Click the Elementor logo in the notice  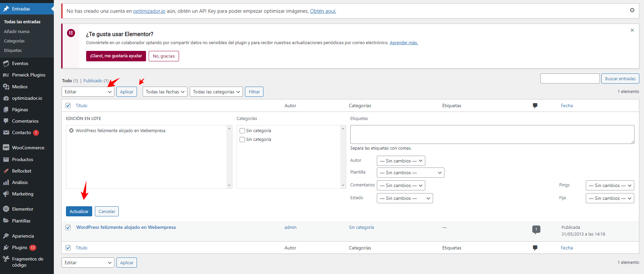tap(71, 33)
